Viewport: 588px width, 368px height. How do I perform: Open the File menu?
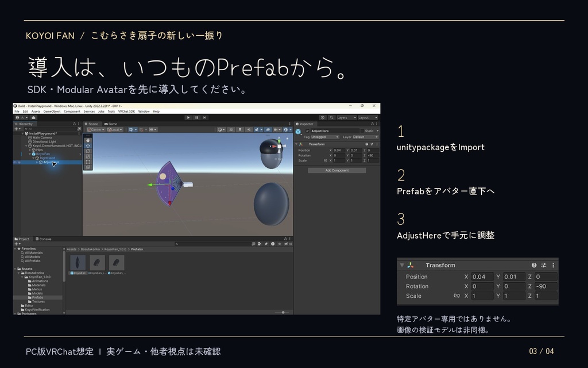coord(17,112)
